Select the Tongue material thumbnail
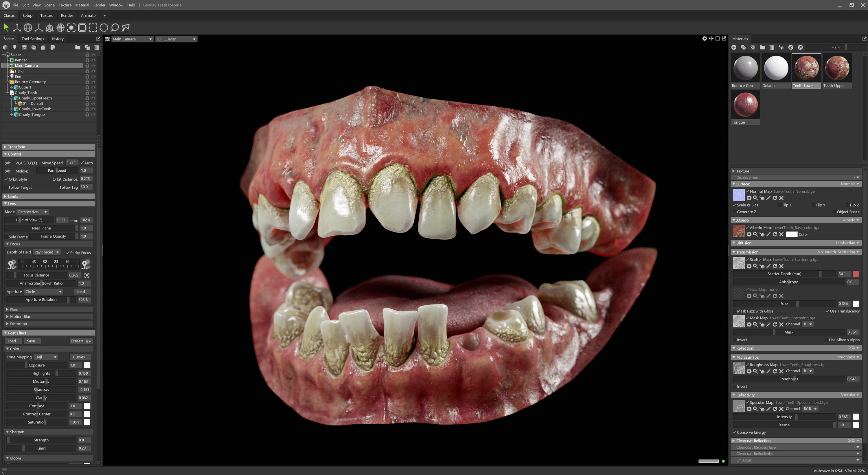This screenshot has width=868, height=475. pyautogui.click(x=745, y=104)
